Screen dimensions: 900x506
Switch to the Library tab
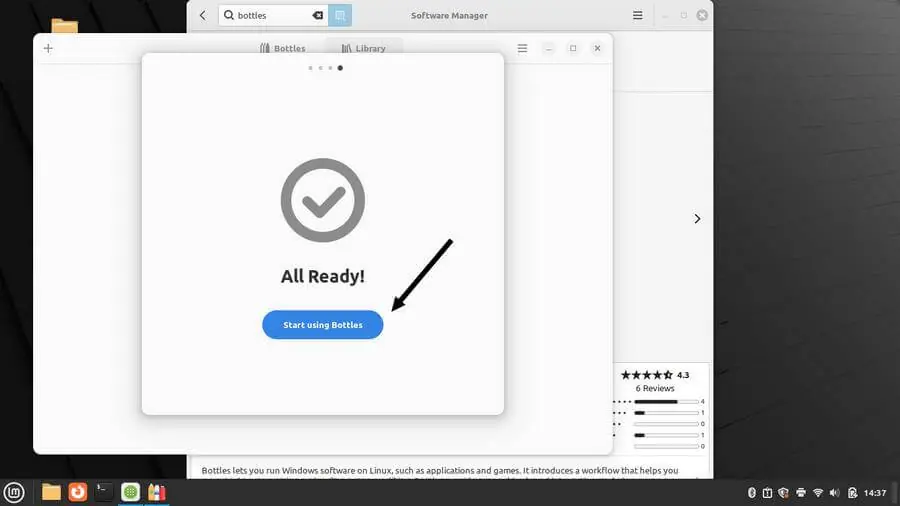(x=364, y=48)
